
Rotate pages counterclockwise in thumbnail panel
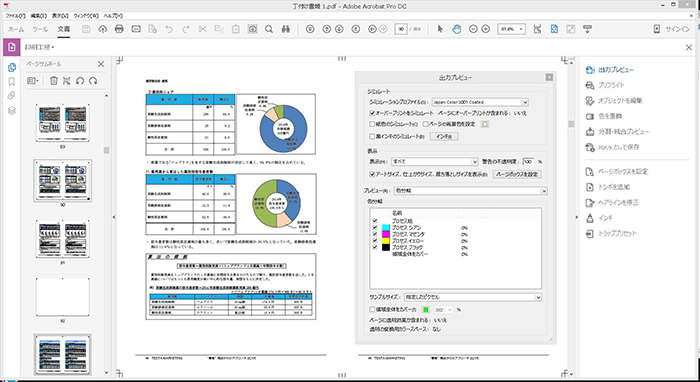(x=80, y=81)
